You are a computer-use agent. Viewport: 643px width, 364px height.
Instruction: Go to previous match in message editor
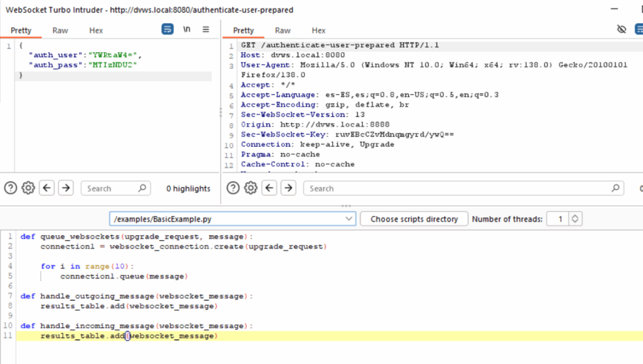pos(46,188)
